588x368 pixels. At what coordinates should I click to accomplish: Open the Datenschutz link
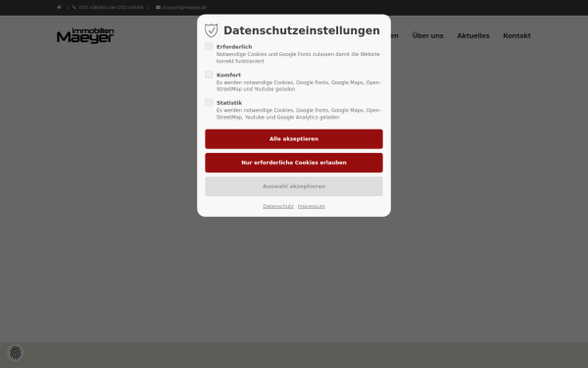278,206
